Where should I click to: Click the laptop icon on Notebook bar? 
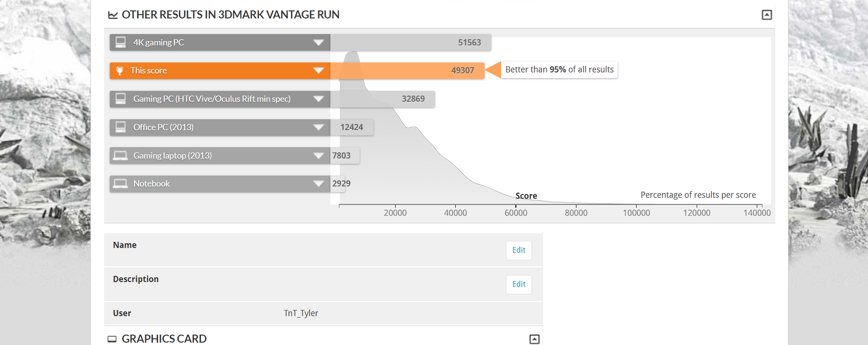pos(120,183)
